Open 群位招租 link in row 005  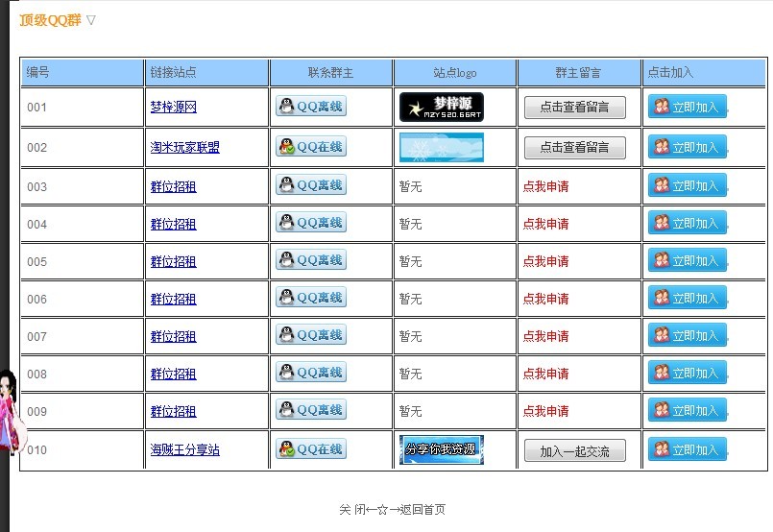174,262
